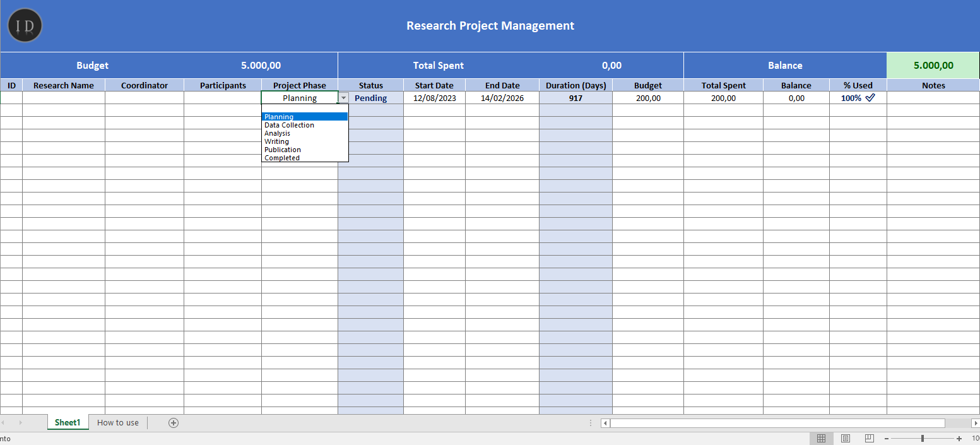Viewport: 980px width, 445px height.
Task: Click the Status column header
Action: (371, 85)
